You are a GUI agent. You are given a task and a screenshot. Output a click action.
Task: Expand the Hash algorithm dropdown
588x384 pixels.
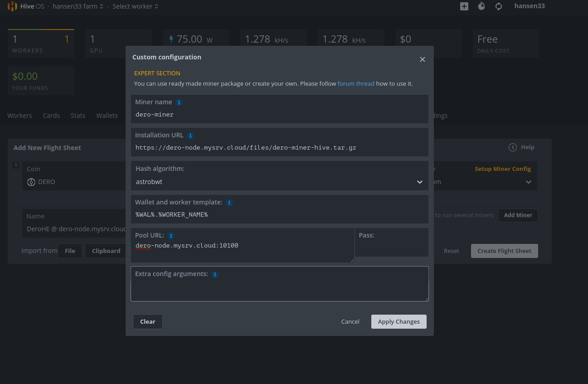pyautogui.click(x=279, y=182)
